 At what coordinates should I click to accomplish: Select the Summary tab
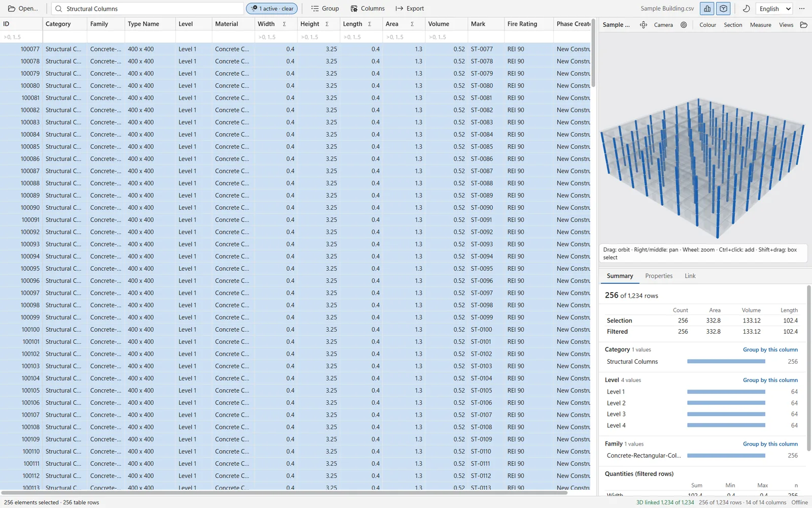(x=620, y=276)
